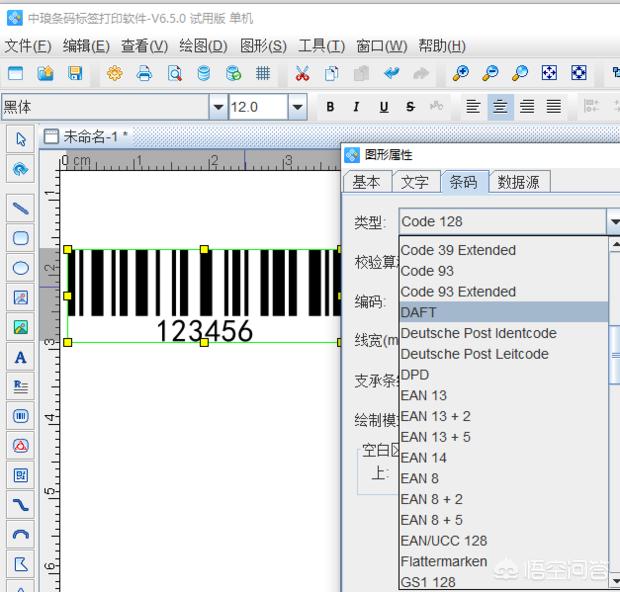Choose EAN 8 + 5 barcode type
Screen dimensions: 620x592
point(504,520)
